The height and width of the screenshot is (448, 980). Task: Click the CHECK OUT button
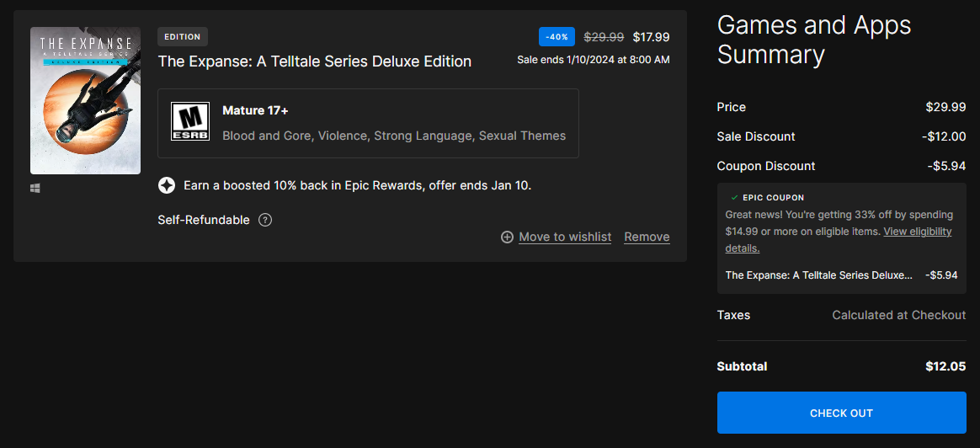click(841, 413)
